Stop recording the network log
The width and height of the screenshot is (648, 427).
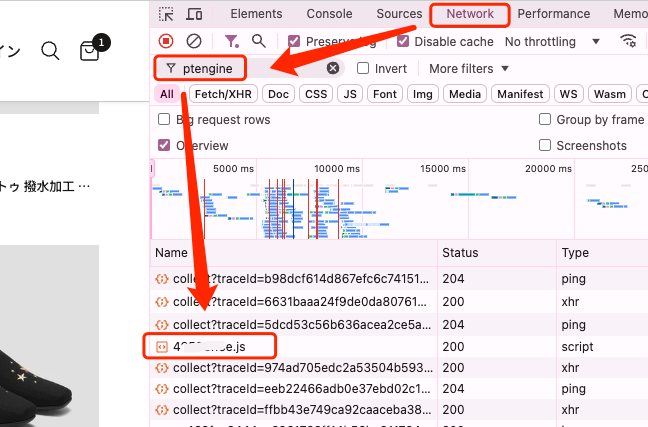(x=166, y=41)
